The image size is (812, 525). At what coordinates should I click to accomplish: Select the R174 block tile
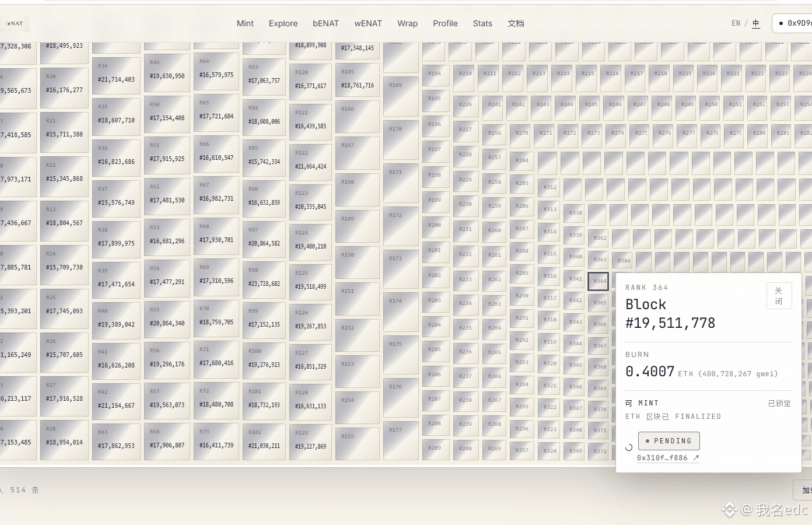click(x=401, y=311)
